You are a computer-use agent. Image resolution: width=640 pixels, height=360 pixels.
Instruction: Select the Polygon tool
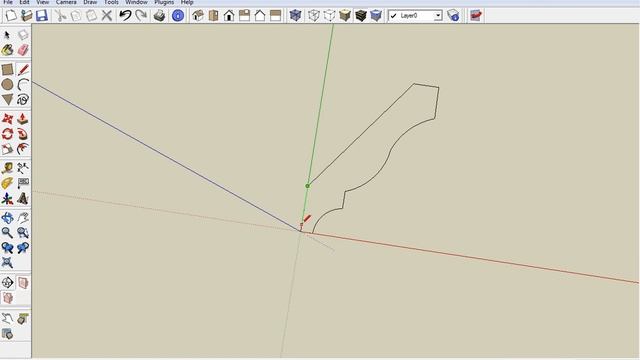coord(7,100)
